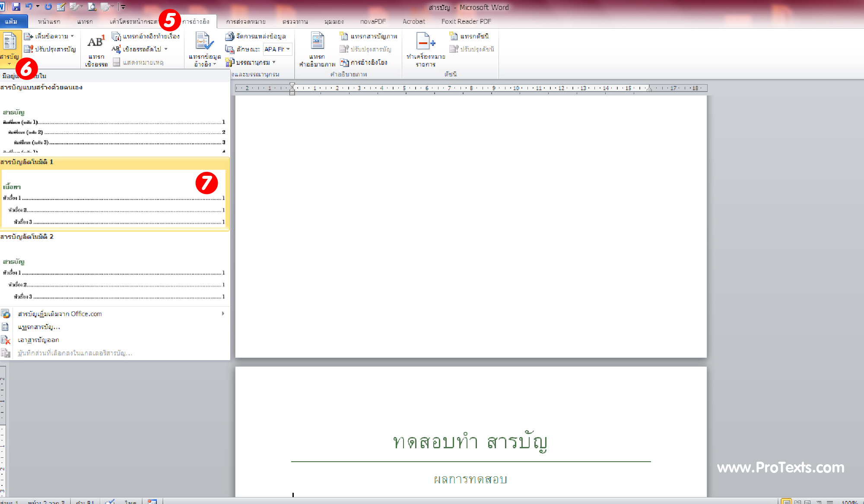Switch to Print Layout view button
Viewport: 864px width, 504px height.
tap(786, 501)
